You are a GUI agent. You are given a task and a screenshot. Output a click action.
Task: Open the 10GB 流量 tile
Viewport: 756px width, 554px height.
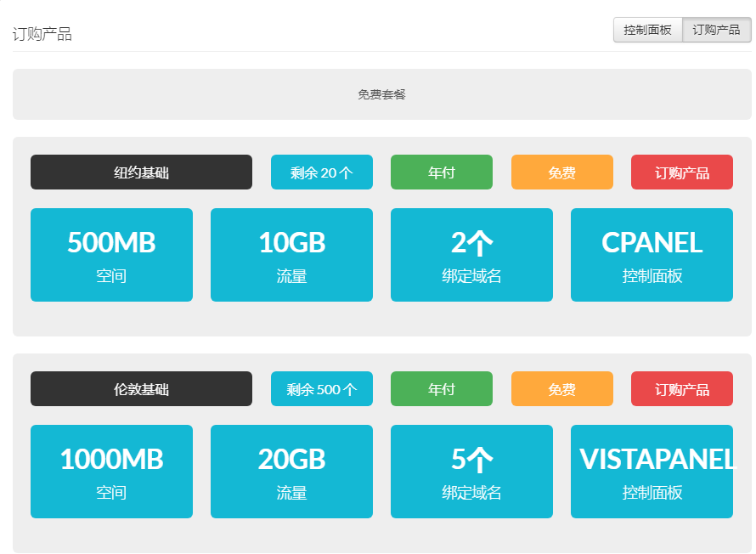(x=291, y=255)
